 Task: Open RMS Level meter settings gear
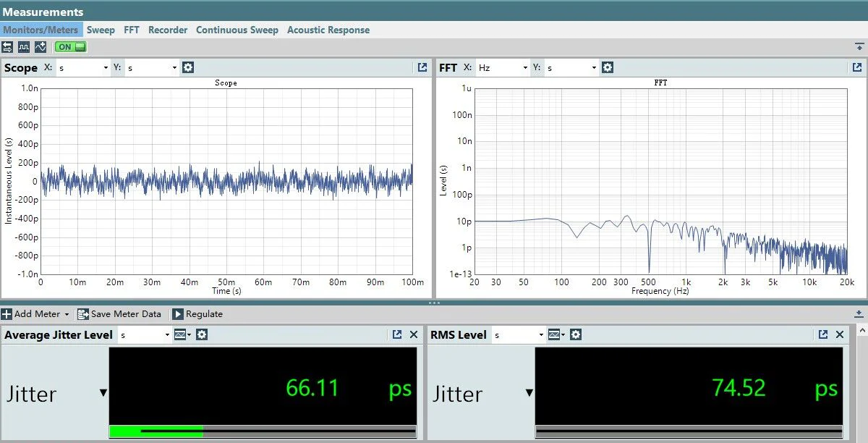(x=576, y=334)
